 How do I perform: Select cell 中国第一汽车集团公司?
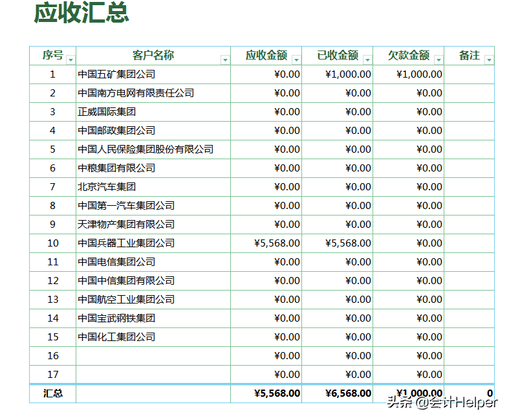point(153,206)
